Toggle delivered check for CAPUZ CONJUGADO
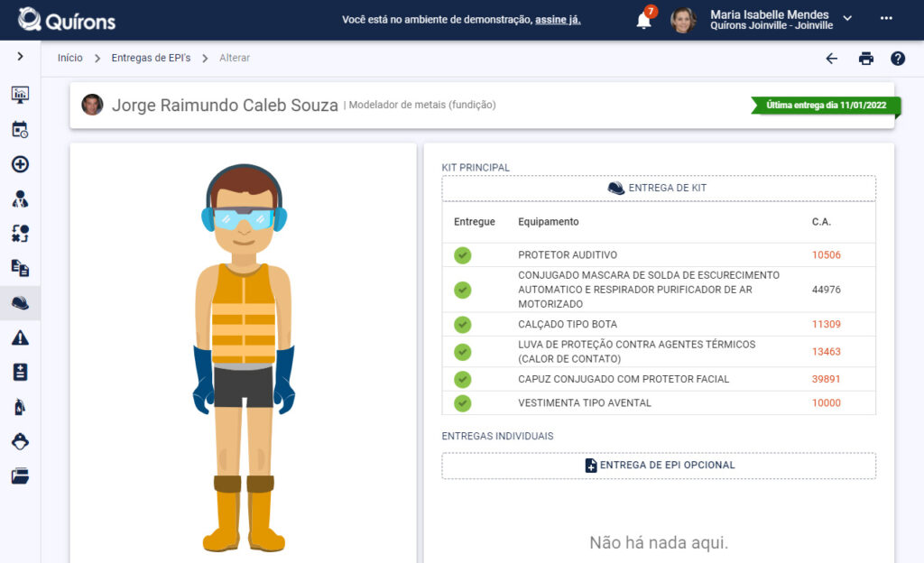Viewport: 924px width, 563px height. [x=463, y=379]
